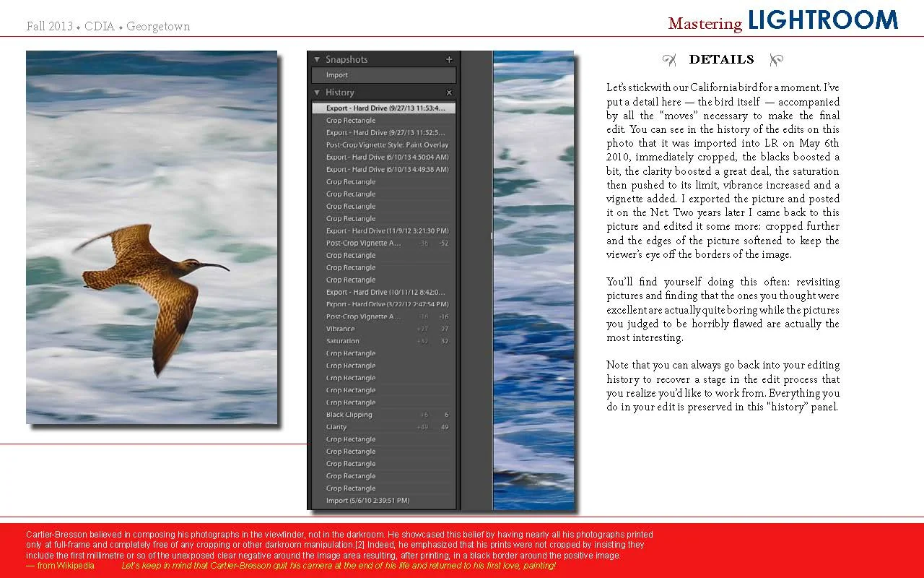The image size is (924, 578).
Task: Select Export - Hard Drive 3/22/12 2:47:54 PM step
Action: point(384,305)
